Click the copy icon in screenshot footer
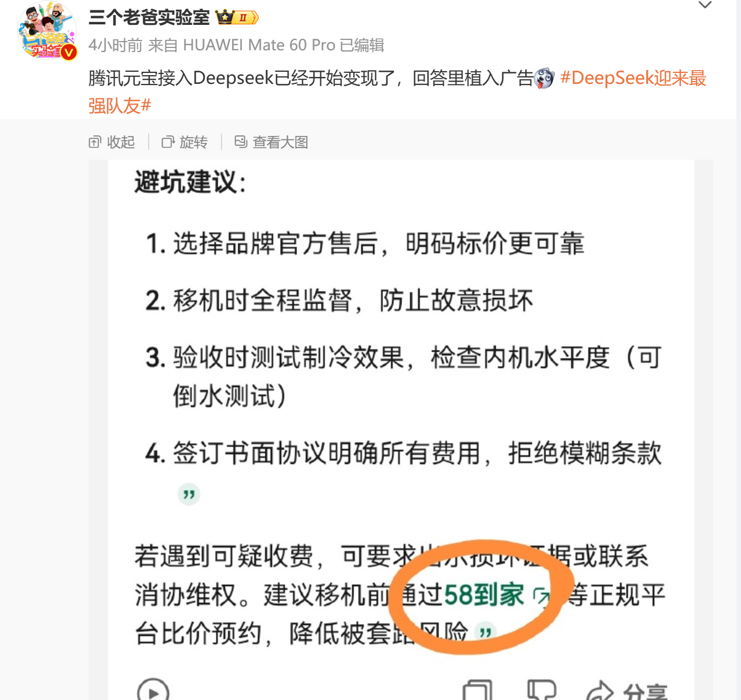Screen dimensions: 741x700 pyautogui.click(x=478, y=691)
